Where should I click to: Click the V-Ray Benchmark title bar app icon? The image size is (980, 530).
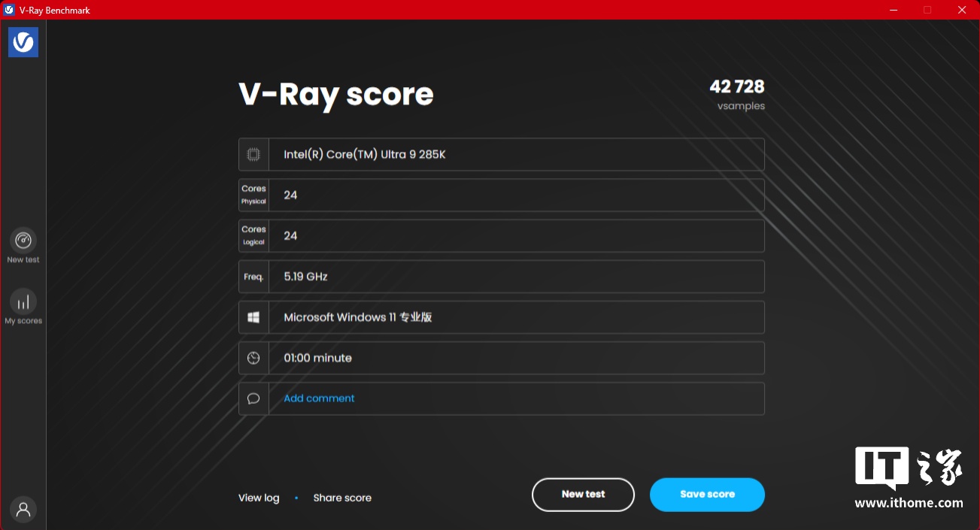click(10, 10)
